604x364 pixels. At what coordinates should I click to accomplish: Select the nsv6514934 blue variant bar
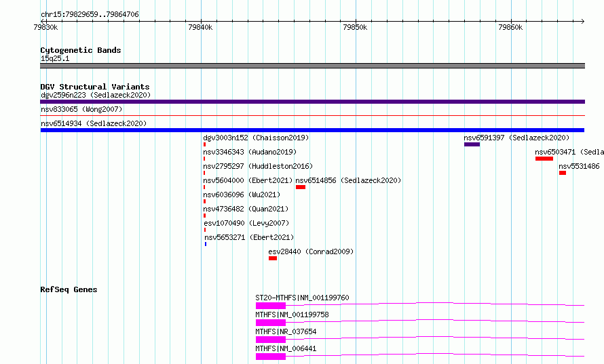pyautogui.click(x=312, y=130)
